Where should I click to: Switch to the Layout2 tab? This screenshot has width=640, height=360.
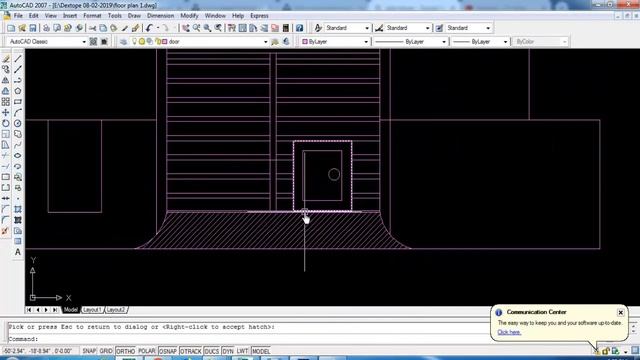(x=116, y=310)
